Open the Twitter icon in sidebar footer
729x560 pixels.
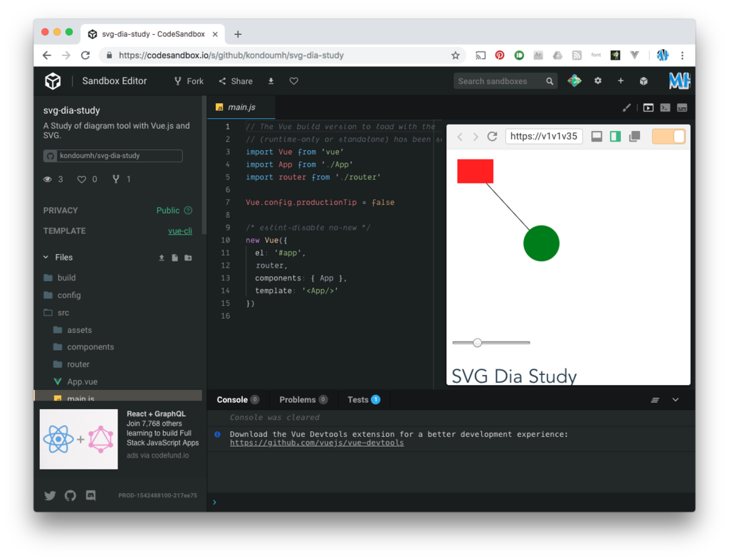50,495
